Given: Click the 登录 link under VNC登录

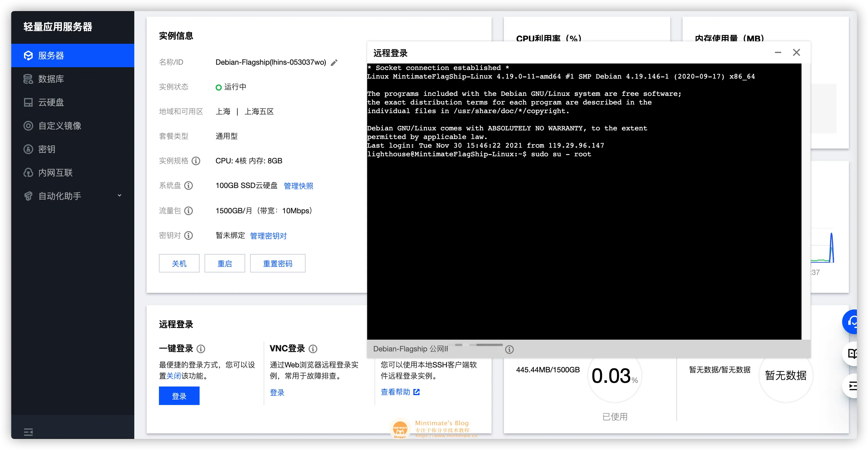Looking at the screenshot, I should pyautogui.click(x=277, y=392).
